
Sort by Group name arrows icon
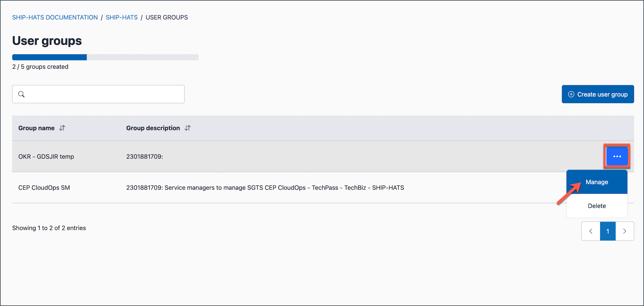coord(62,128)
